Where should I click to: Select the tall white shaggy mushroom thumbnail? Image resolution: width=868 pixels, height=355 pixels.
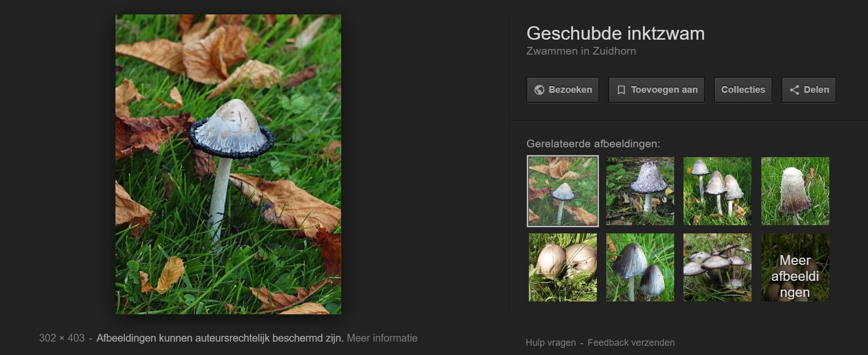[x=795, y=191]
